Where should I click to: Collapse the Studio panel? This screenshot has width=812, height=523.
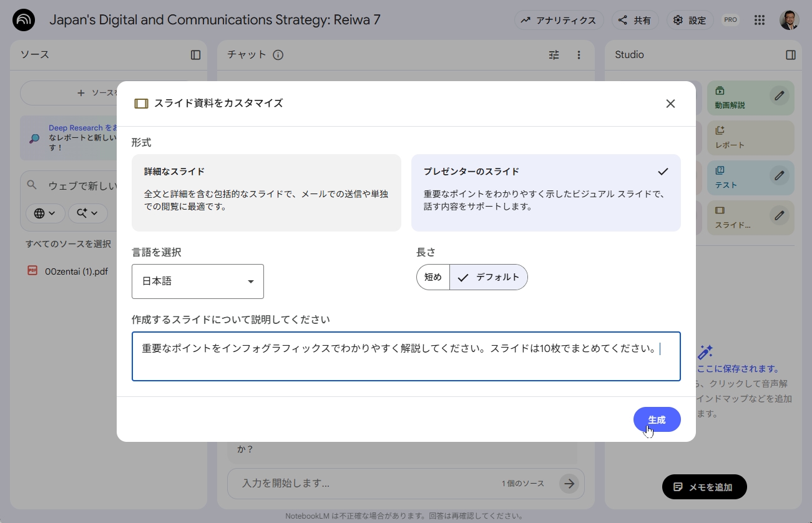pyautogui.click(x=791, y=55)
